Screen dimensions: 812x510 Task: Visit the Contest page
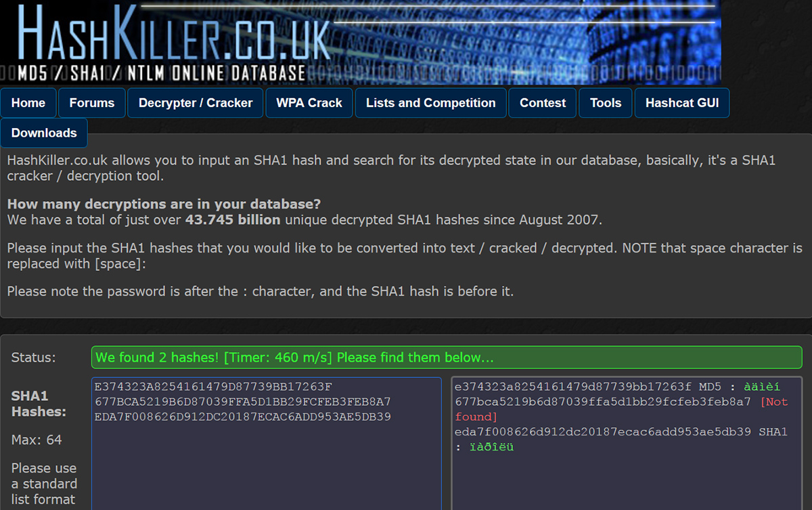click(543, 103)
